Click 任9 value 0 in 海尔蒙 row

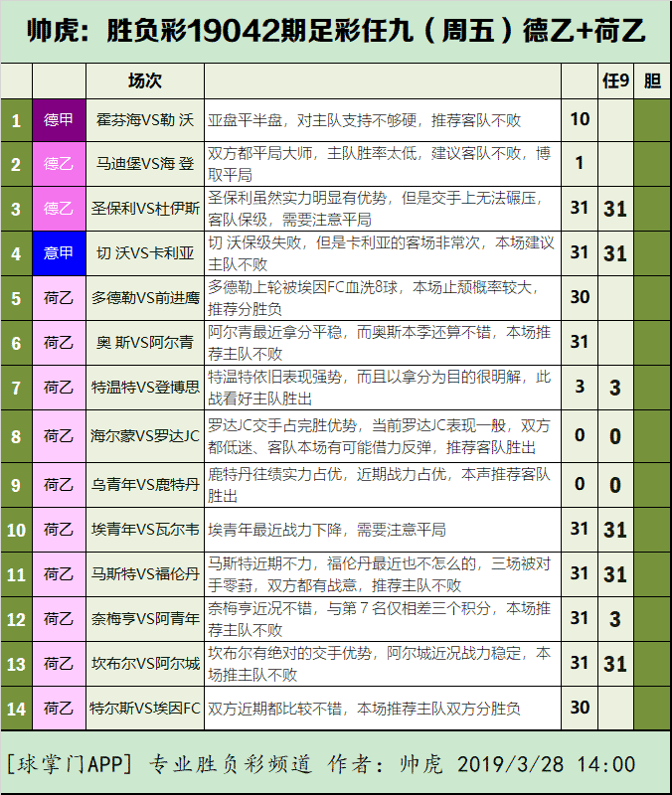pos(615,436)
